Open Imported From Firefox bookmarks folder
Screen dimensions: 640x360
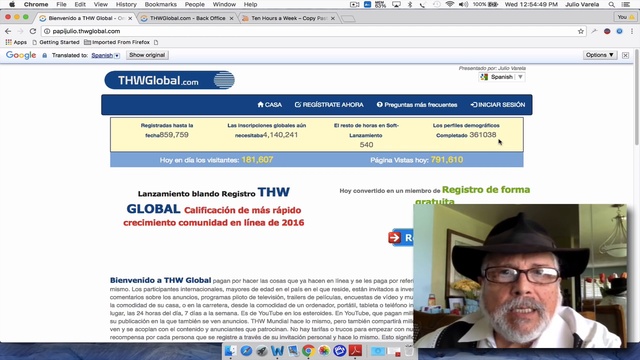pyautogui.click(x=117, y=42)
